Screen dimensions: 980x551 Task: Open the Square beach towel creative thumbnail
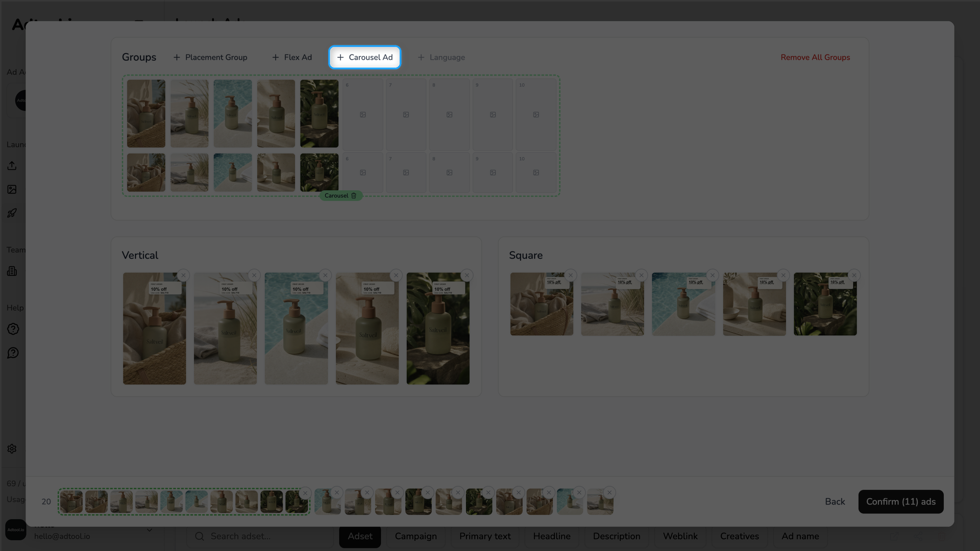coord(612,304)
